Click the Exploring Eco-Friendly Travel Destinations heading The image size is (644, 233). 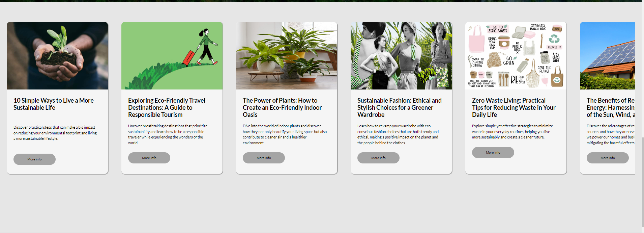[x=167, y=107]
